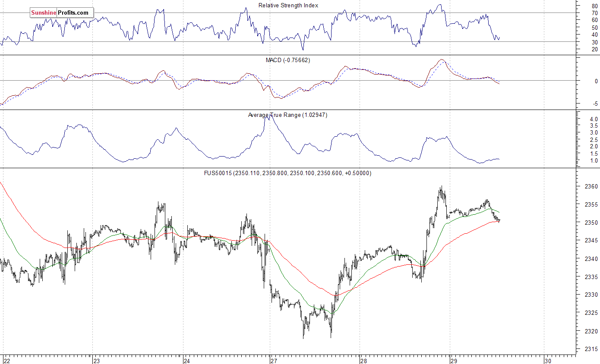Select the 2350 price axis value
Viewport: 600px width, 364px height.
[x=591, y=223]
